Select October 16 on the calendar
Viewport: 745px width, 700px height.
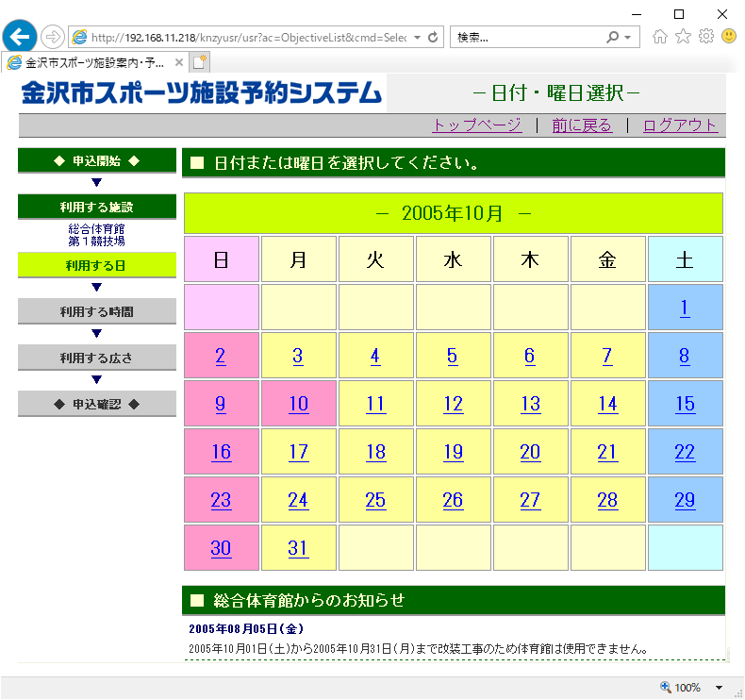point(222,452)
